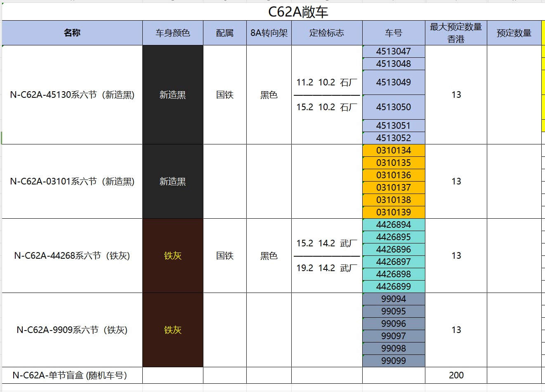Select '黑色' bogie cell in 44268 row

[269, 256]
